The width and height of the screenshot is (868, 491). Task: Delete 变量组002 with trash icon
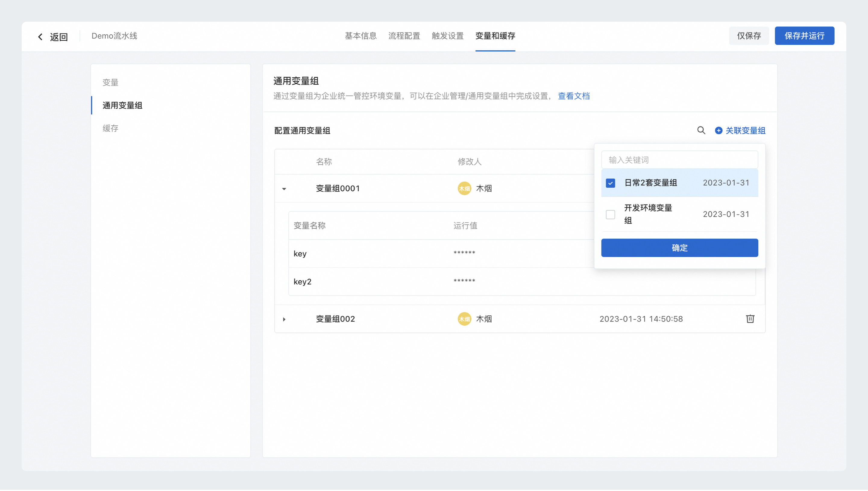point(750,319)
